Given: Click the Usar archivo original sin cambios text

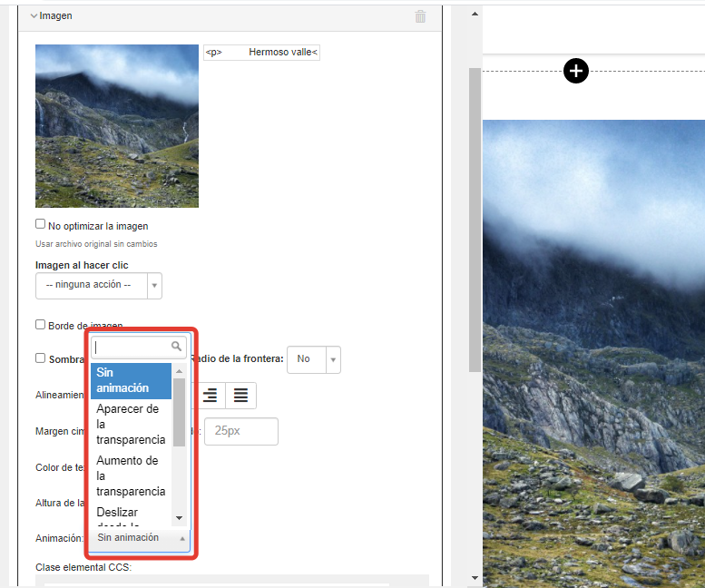Looking at the screenshot, I should tap(96, 244).
